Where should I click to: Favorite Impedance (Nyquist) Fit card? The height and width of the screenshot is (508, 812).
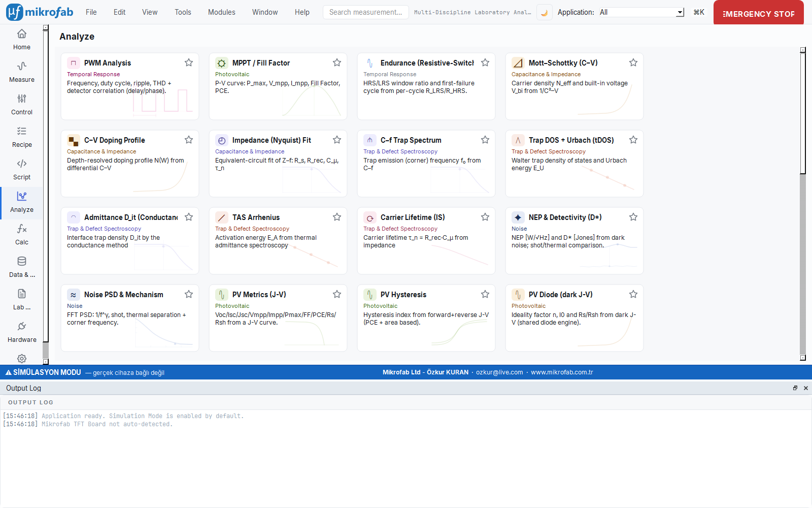point(337,140)
